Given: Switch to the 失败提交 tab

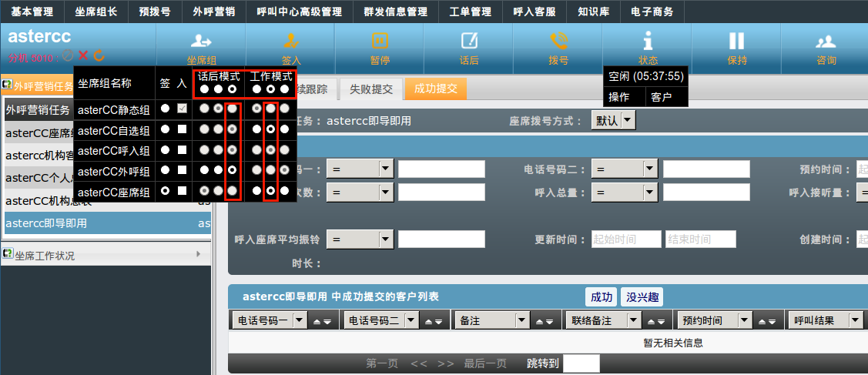Looking at the screenshot, I should (x=371, y=89).
